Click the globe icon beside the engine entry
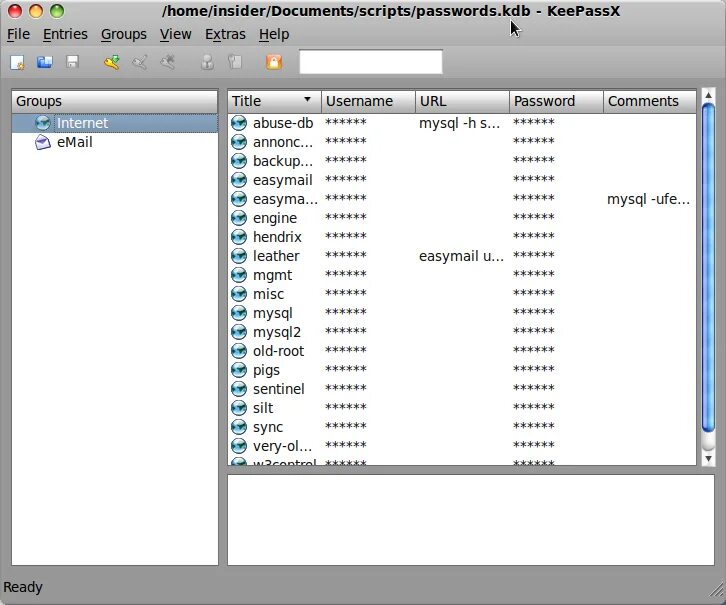This screenshot has height=605, width=726. [x=239, y=218]
